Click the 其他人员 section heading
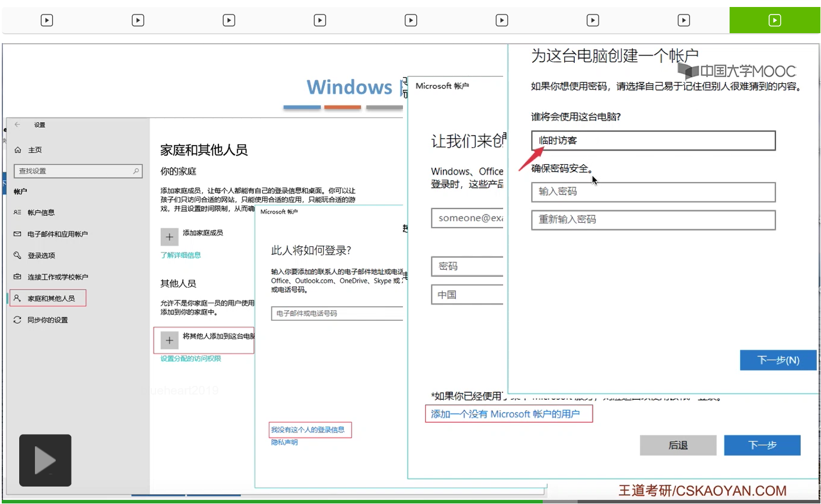The height and width of the screenshot is (504, 821). click(x=178, y=283)
